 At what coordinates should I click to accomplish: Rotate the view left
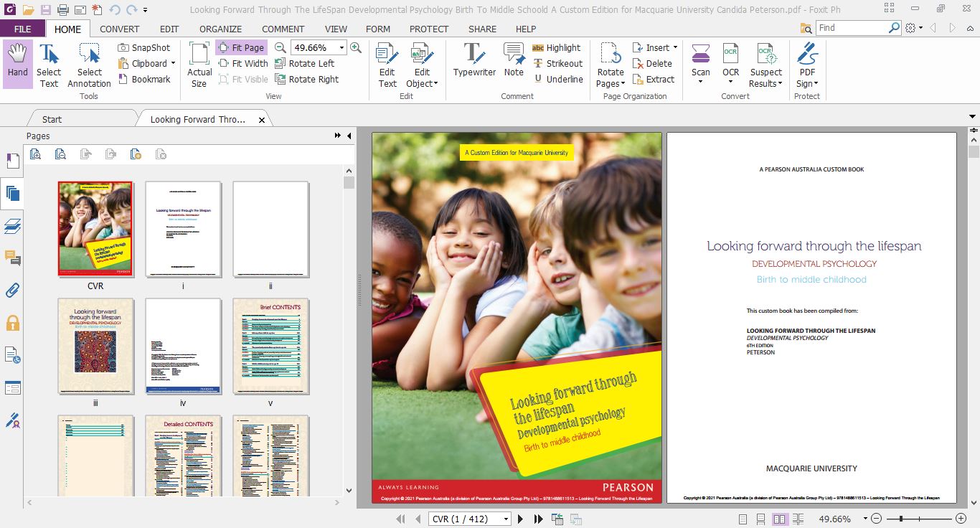click(304, 63)
